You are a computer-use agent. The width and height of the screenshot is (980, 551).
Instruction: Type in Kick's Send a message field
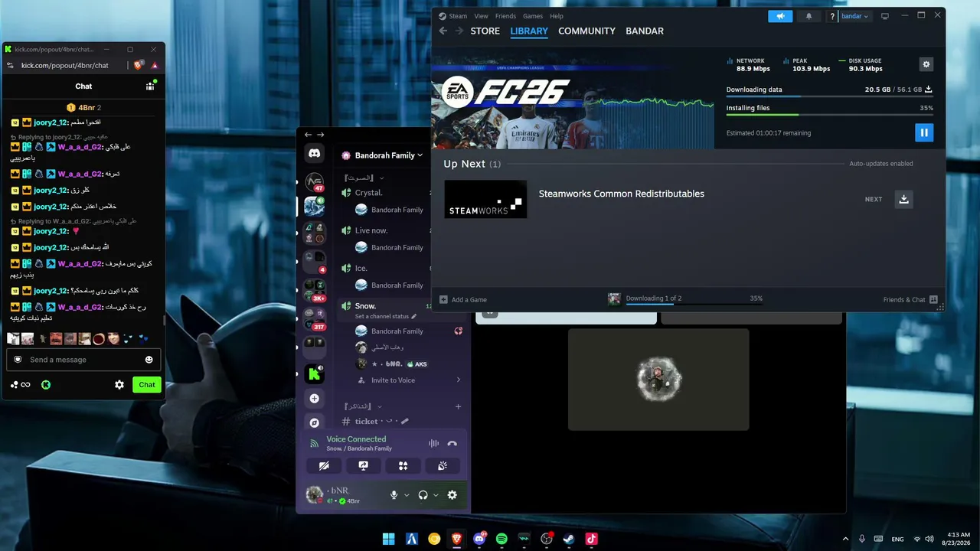[83, 360]
